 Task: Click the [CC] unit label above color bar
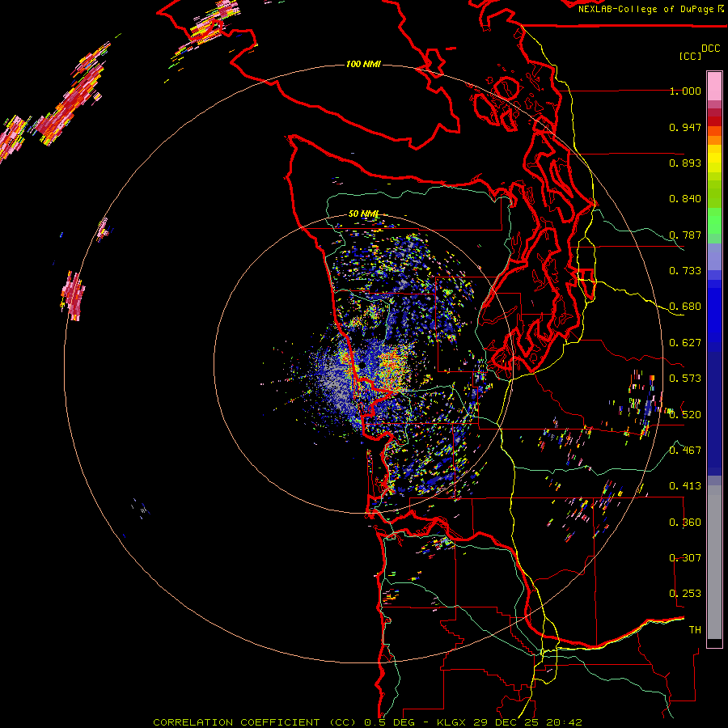click(690, 56)
